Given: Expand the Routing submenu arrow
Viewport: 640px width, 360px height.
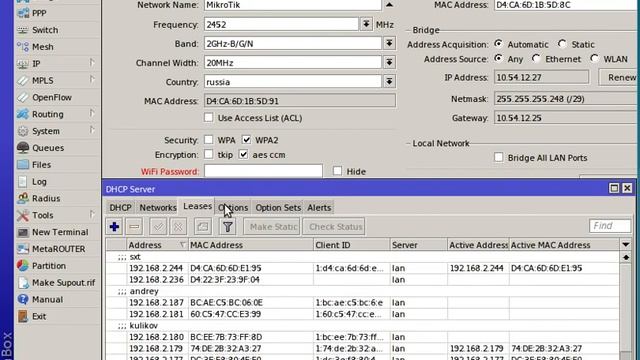Looking at the screenshot, I should point(92,113).
